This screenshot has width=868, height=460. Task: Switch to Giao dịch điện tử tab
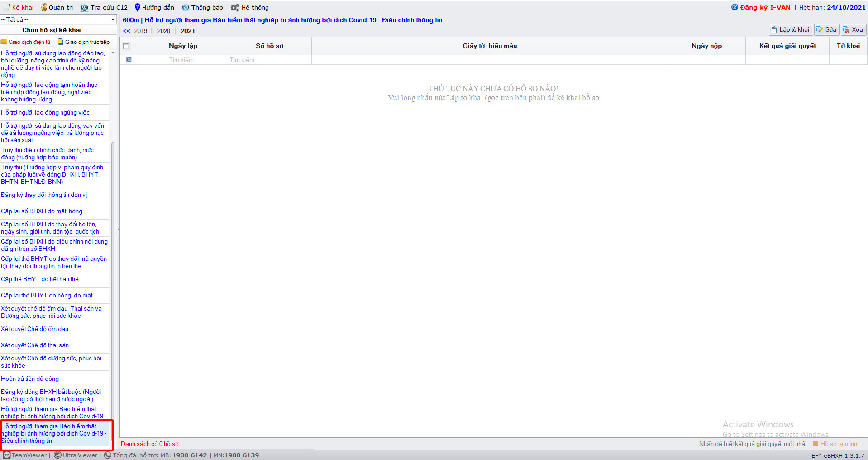26,42
